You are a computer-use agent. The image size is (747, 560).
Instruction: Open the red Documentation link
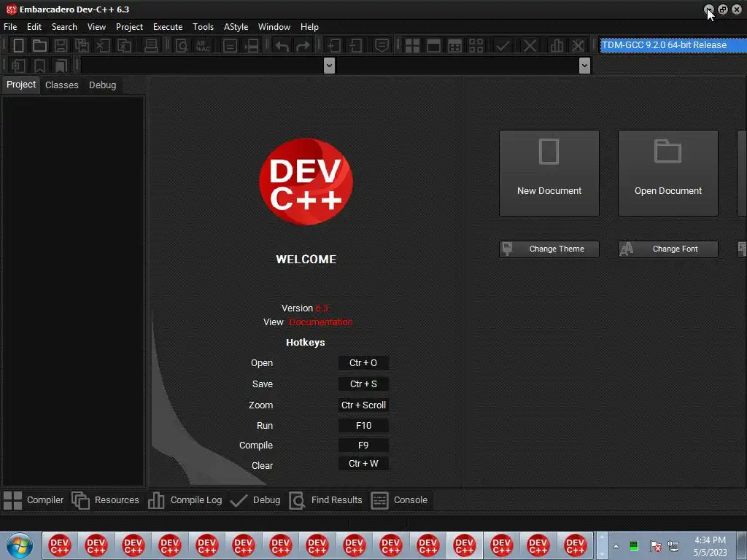(321, 322)
